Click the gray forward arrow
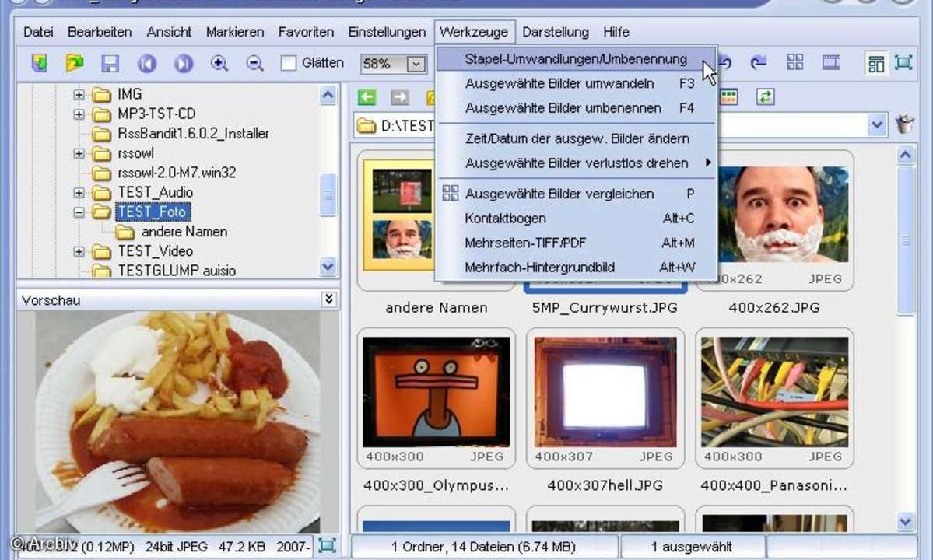This screenshot has height=560, width=933. [x=400, y=97]
